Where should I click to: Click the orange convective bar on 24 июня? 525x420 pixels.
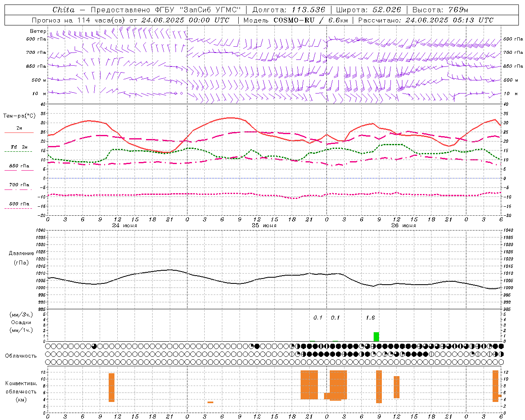click(112, 388)
